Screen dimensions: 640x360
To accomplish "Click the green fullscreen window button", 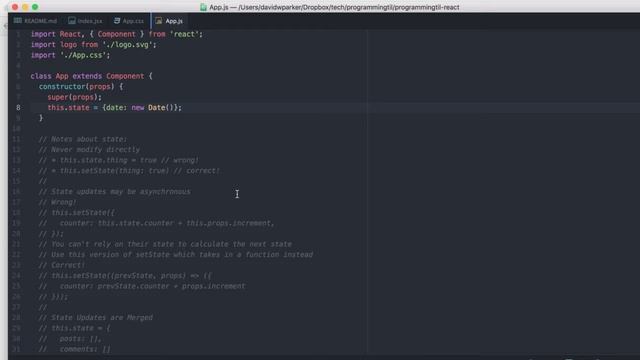I will pos(35,7).
